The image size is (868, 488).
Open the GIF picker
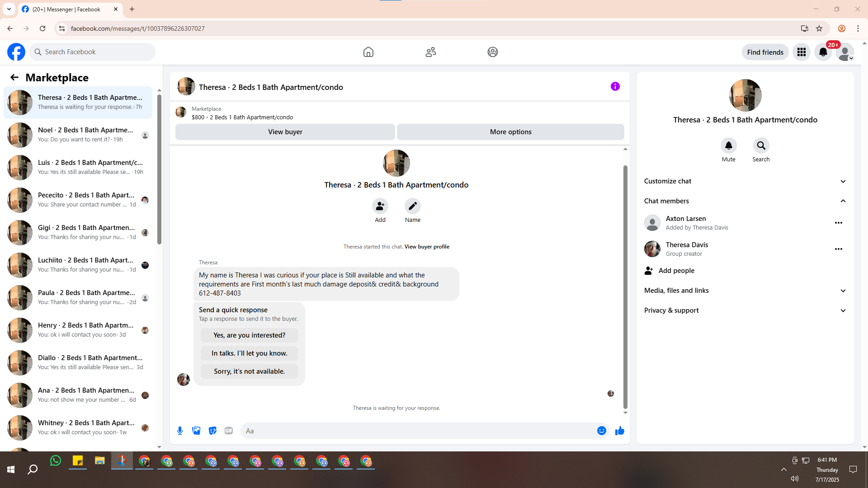pyautogui.click(x=229, y=431)
